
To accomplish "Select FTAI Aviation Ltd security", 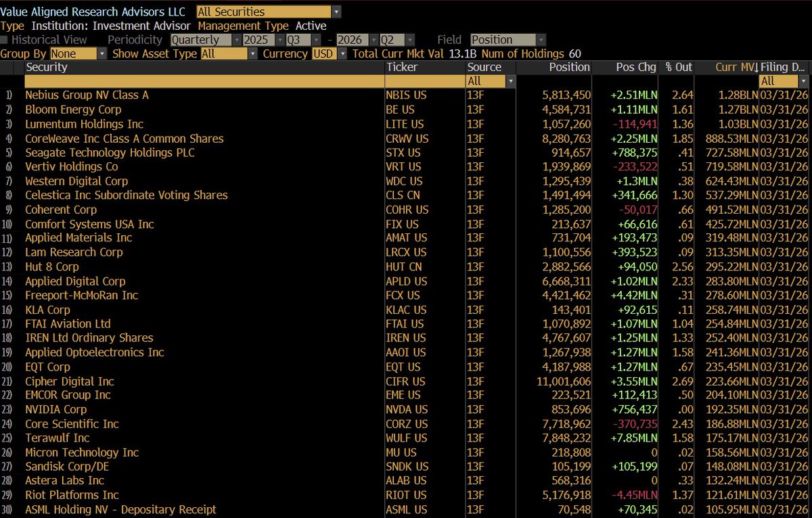I will click(68, 323).
